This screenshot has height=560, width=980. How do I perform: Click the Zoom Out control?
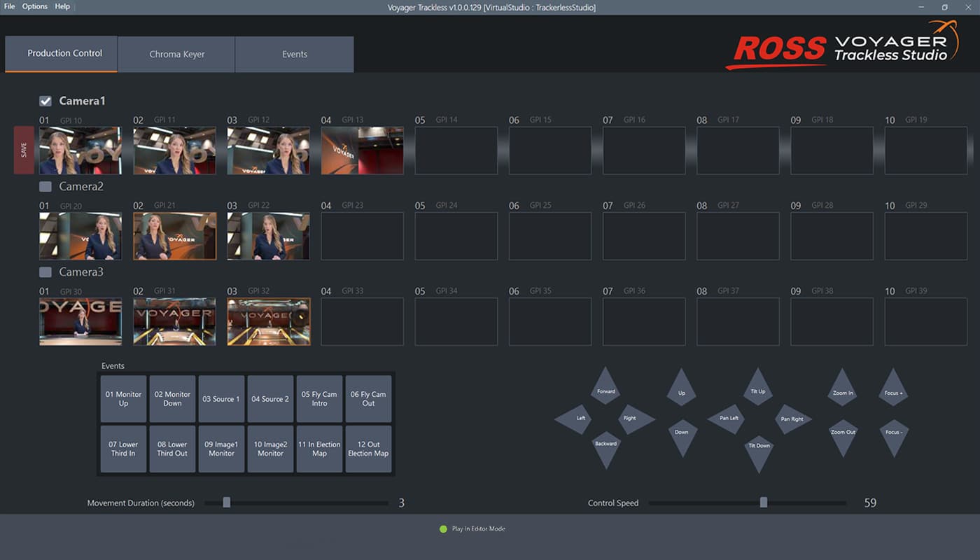843,437
